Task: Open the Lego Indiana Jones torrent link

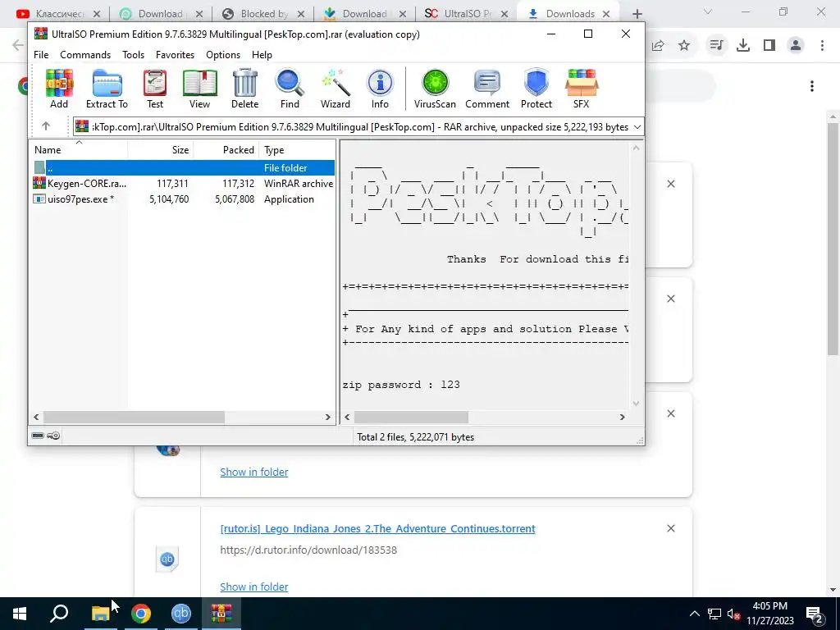Action: pyautogui.click(x=377, y=529)
